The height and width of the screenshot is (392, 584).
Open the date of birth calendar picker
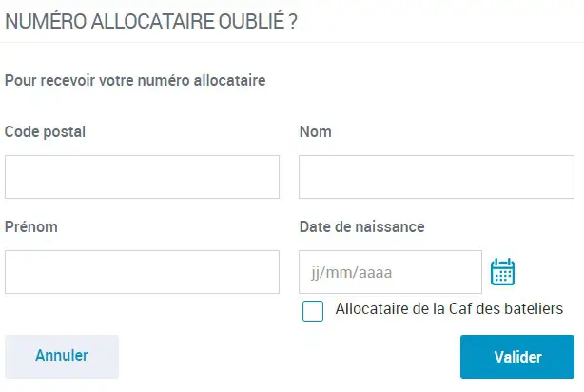502,272
